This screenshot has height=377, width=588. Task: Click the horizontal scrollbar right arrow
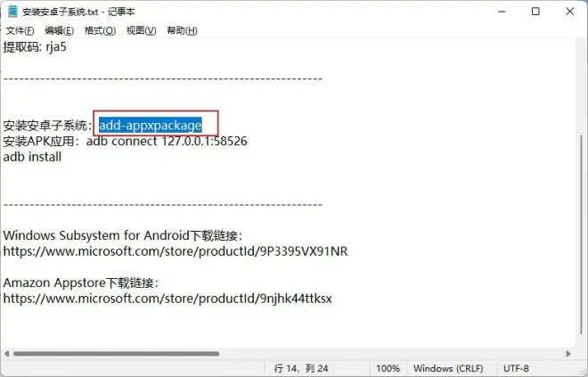pos(568,353)
